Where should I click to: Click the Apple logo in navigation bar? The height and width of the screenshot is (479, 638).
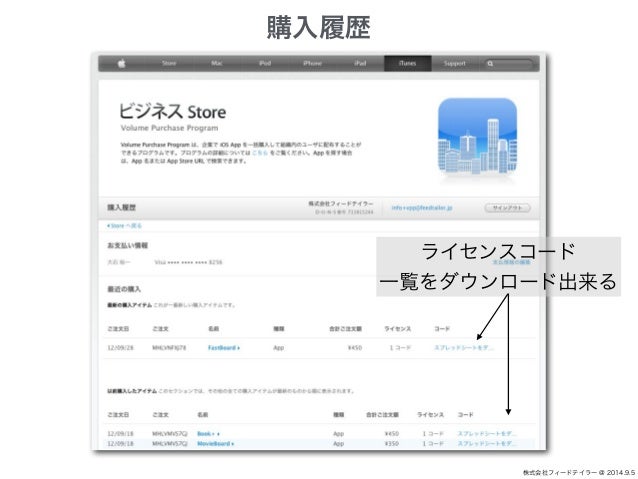click(x=121, y=63)
